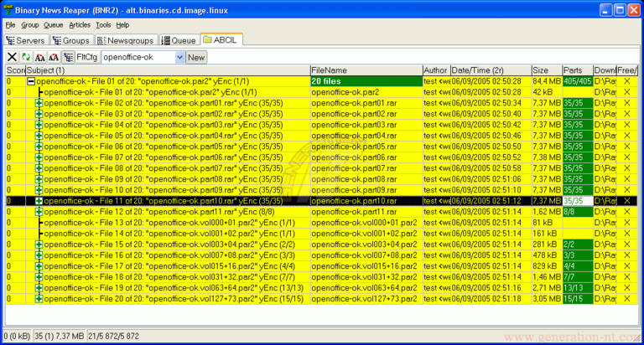Click the 8/8 parts progress cell
This screenshot has height=345, width=644.
click(578, 212)
